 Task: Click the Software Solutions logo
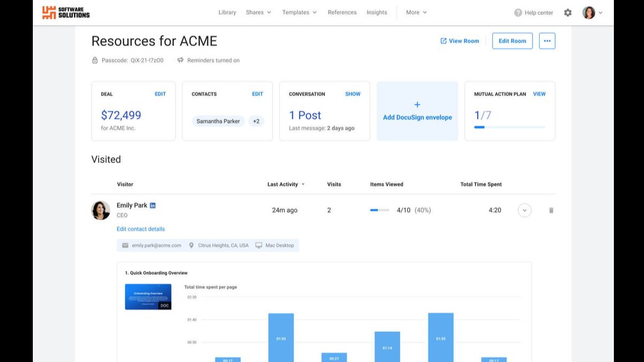(x=66, y=12)
